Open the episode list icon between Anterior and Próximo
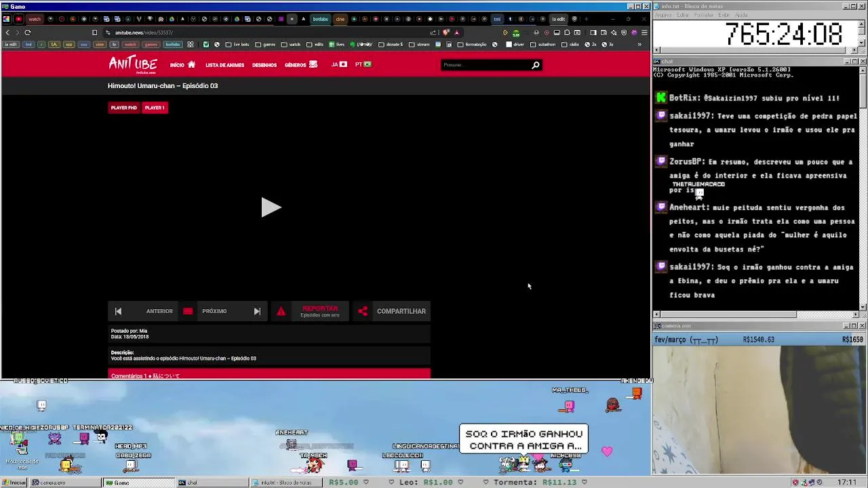Viewport: 868px width, 488px height. pos(188,311)
